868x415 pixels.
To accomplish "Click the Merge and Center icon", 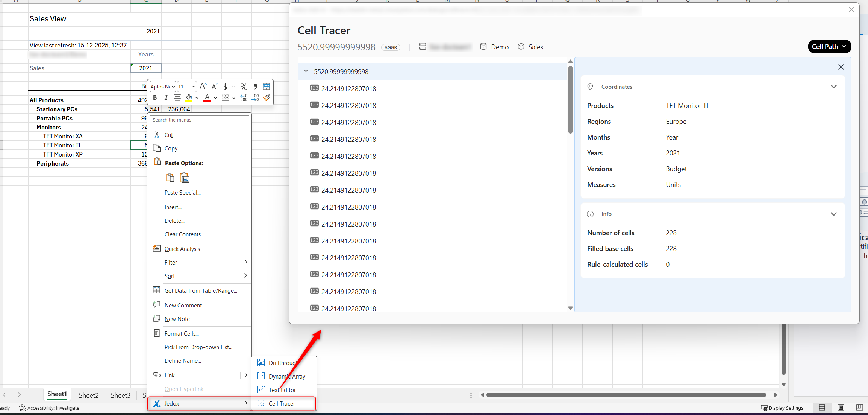I will point(266,87).
